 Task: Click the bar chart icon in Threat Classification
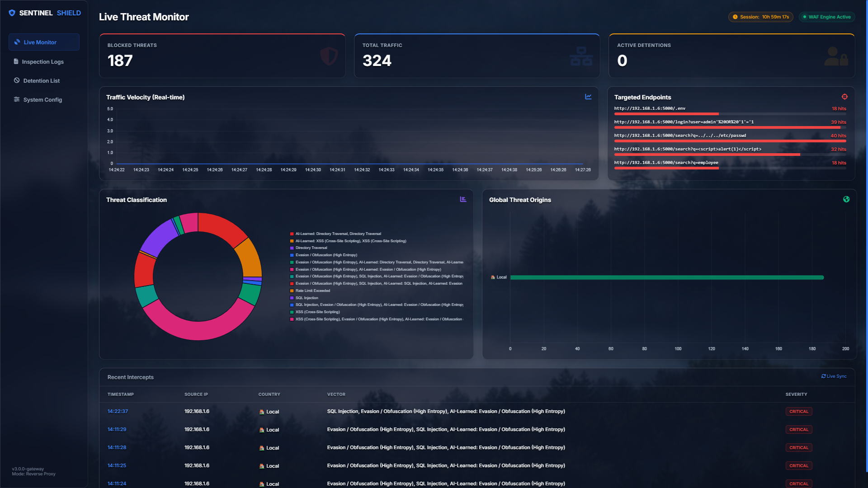pyautogui.click(x=463, y=199)
